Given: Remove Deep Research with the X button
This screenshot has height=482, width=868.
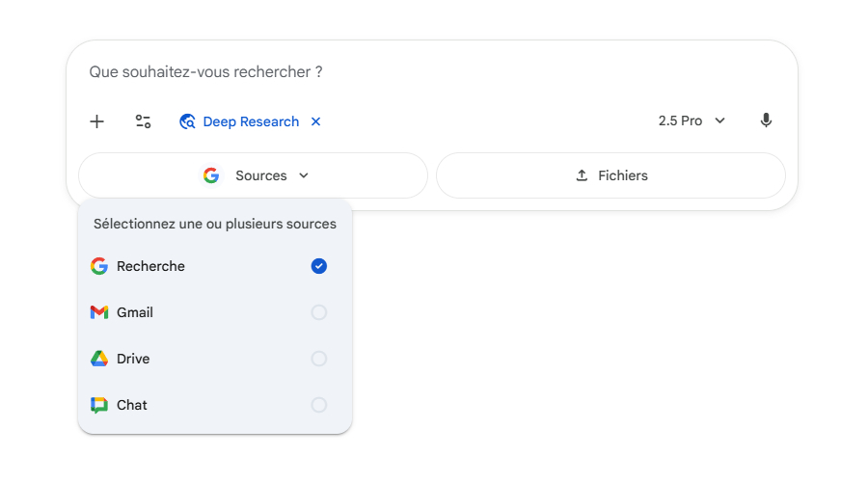Looking at the screenshot, I should click(x=315, y=121).
